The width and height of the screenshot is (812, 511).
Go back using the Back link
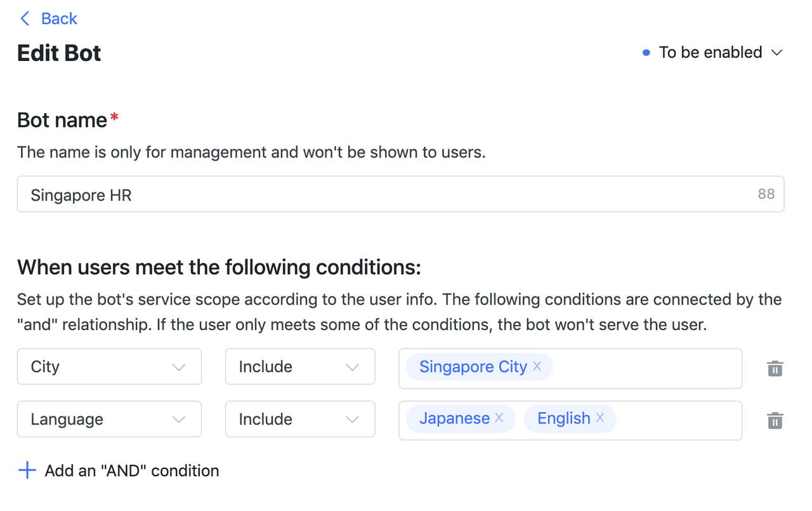pyautogui.click(x=59, y=18)
